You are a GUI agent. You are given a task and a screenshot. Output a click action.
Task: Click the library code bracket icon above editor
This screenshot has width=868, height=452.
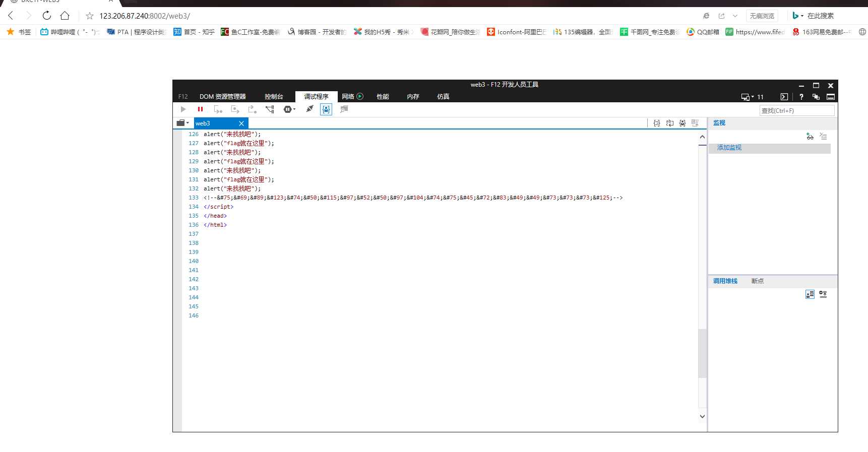[x=683, y=123]
